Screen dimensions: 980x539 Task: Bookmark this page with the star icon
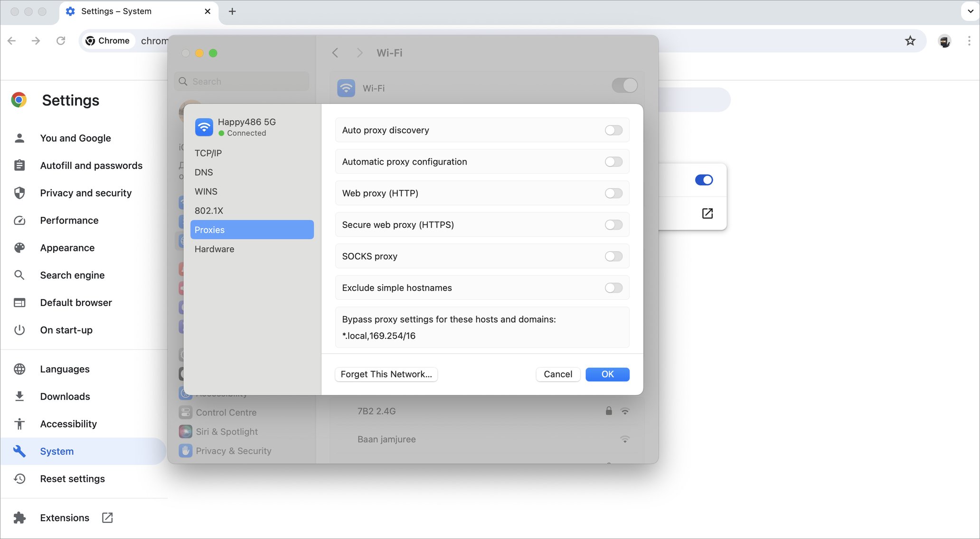point(910,41)
